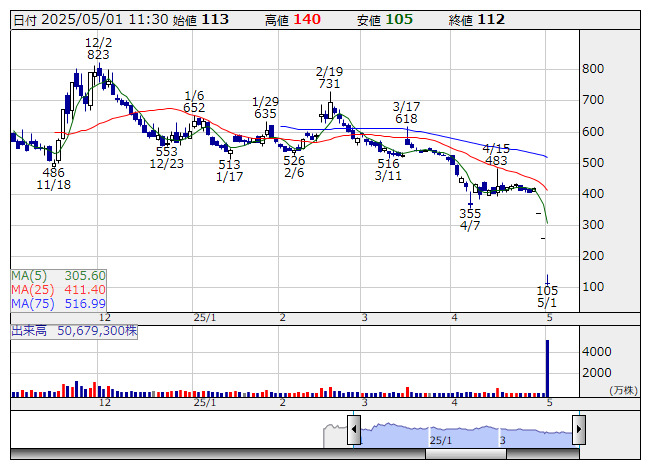653x470 pixels.
Task: Click the 4000 volume axis label
Action: coord(597,352)
